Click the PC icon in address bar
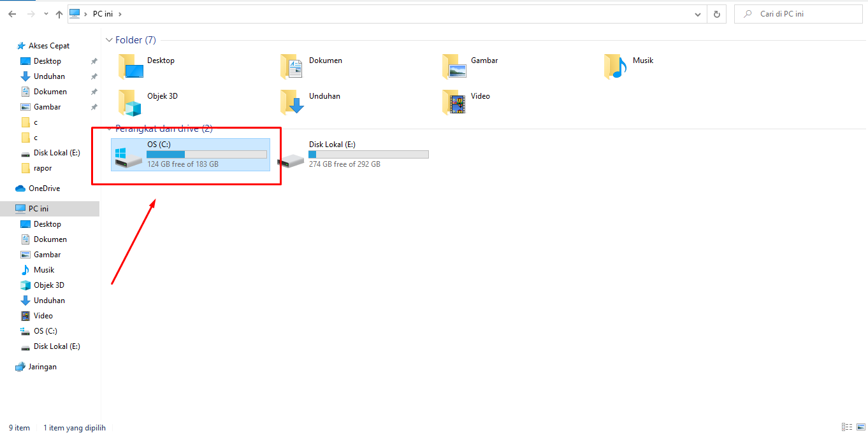This screenshot has height=433, width=868. 75,13
